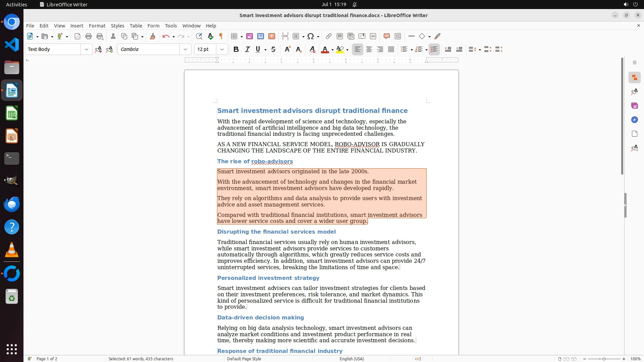Screen dimensions: 644x362
Task: Click the Strikethrough formatting icon
Action: [x=273, y=49]
